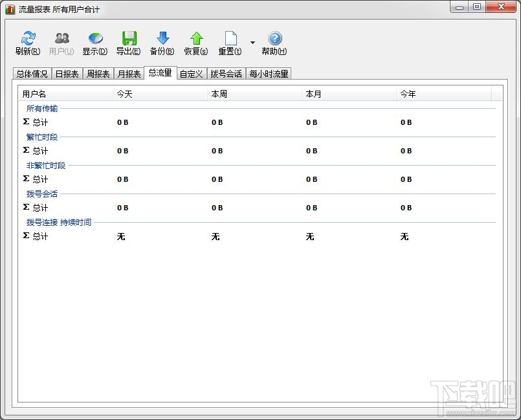
Task: Switch to the 总体情况 tab
Action: 32,73
